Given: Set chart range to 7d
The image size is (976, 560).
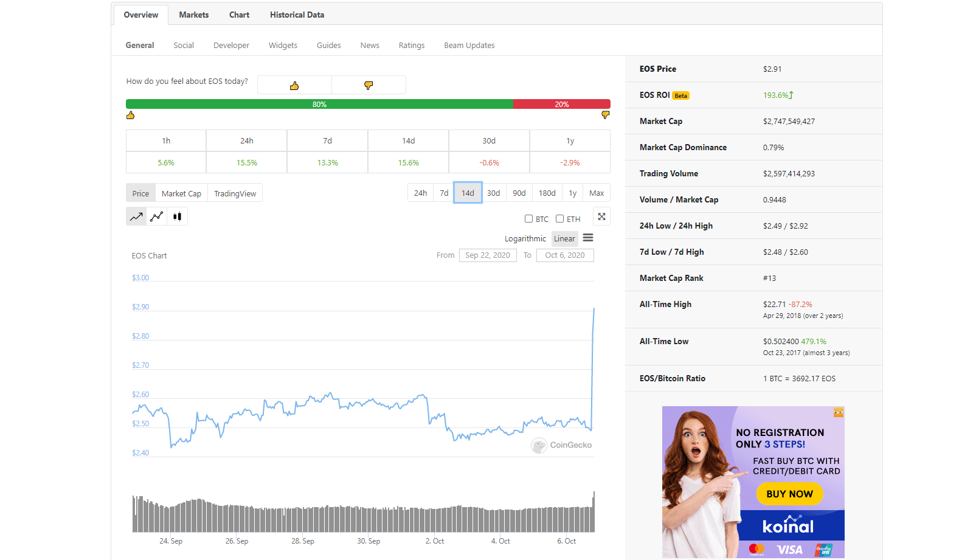Looking at the screenshot, I should coord(444,193).
